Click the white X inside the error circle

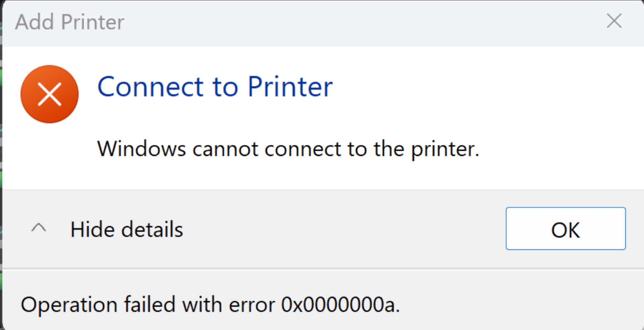click(50, 94)
